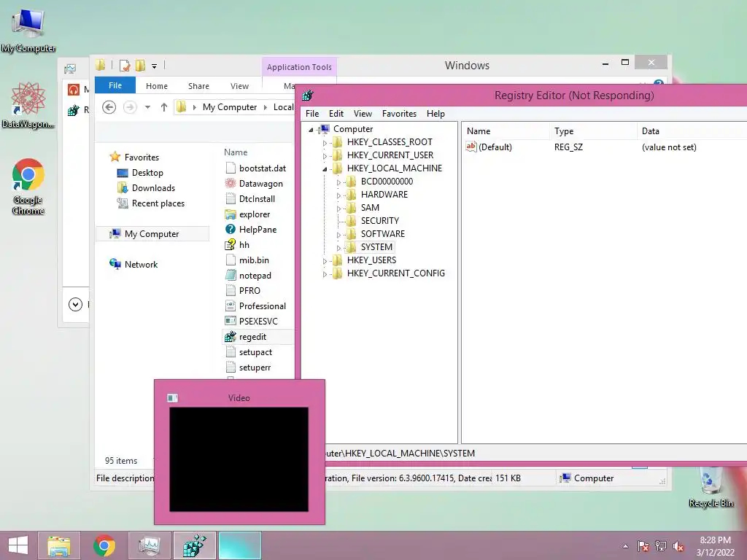Open Desktop in Explorer Favorites

tap(147, 172)
